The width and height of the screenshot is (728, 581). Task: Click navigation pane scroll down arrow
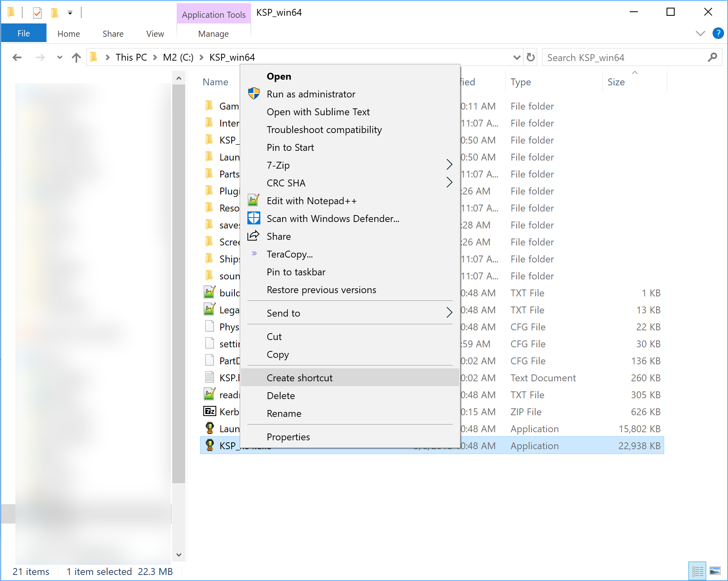[x=179, y=555]
